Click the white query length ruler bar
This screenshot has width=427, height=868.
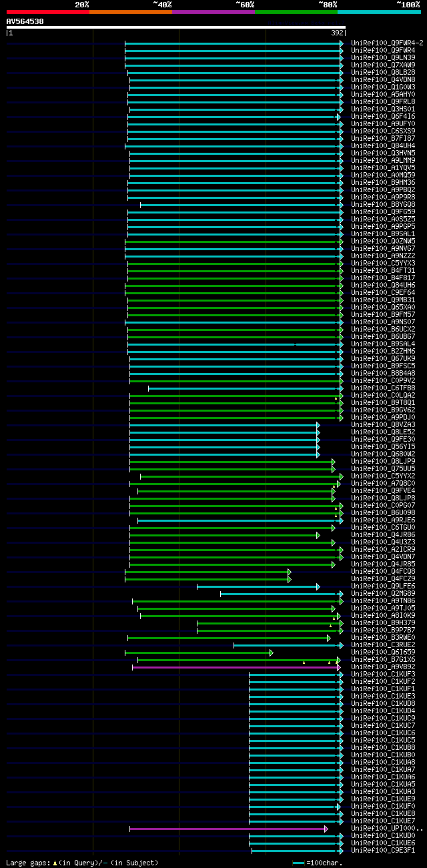[x=176, y=27]
